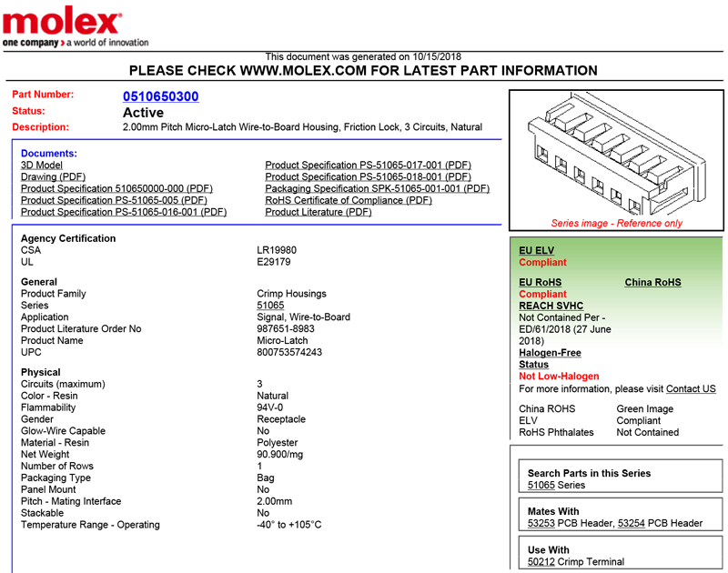The image size is (728, 573).
Task: Open Product Specification PS-51065-016-001 PDF
Action: pyautogui.click(x=124, y=213)
